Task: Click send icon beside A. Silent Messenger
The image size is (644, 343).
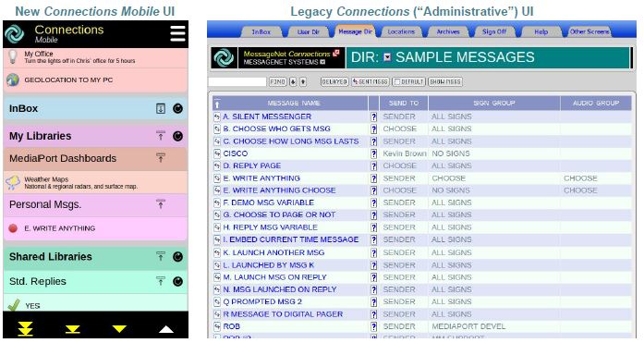Action: (x=217, y=116)
